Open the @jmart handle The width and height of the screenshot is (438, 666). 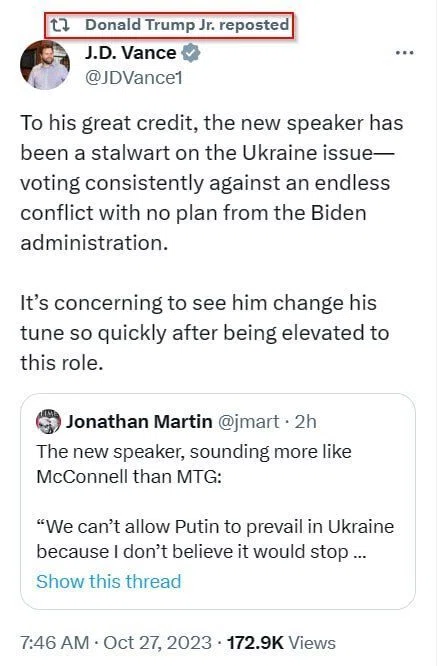point(249,422)
